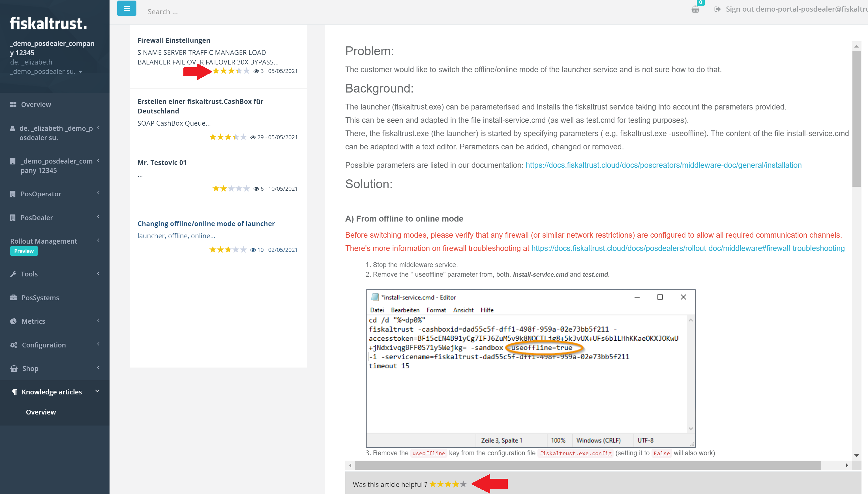This screenshot has height=494, width=868.
Task: Click the Metrics pie chart icon
Action: click(x=14, y=321)
